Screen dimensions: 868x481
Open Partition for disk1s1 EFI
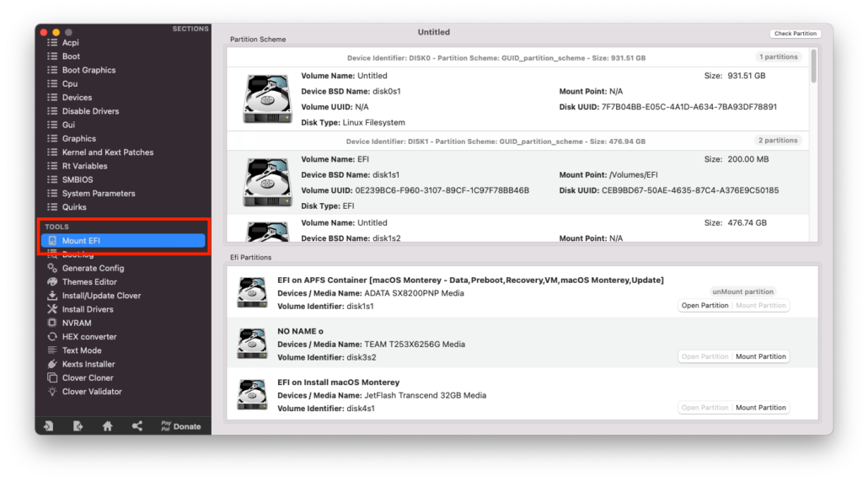point(705,306)
